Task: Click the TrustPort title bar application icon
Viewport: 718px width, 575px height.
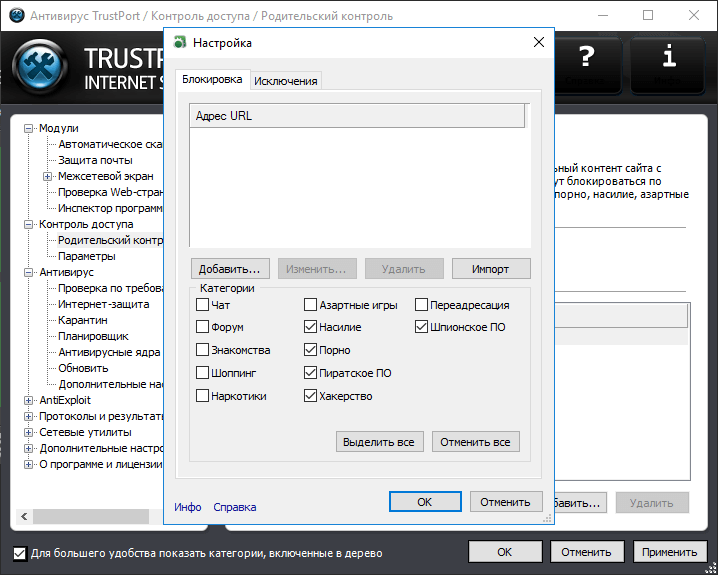Action: (x=16, y=16)
